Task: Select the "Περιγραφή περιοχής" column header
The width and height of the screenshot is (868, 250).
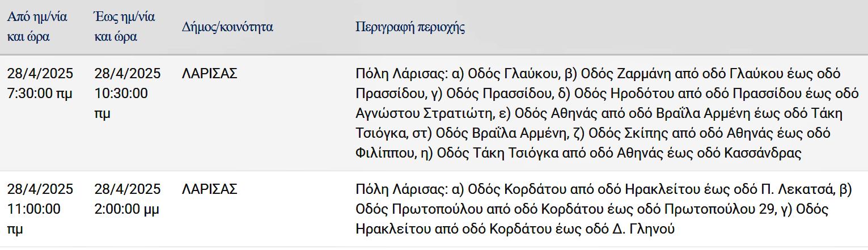Action: click(x=409, y=27)
